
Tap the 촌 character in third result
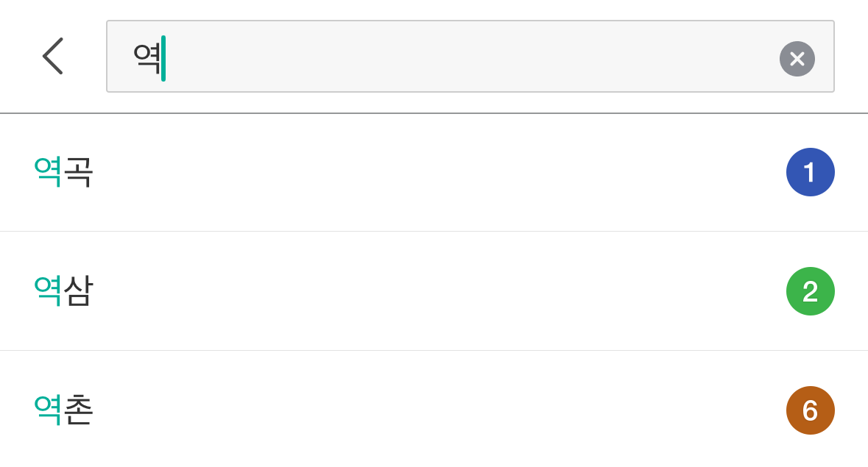79,410
